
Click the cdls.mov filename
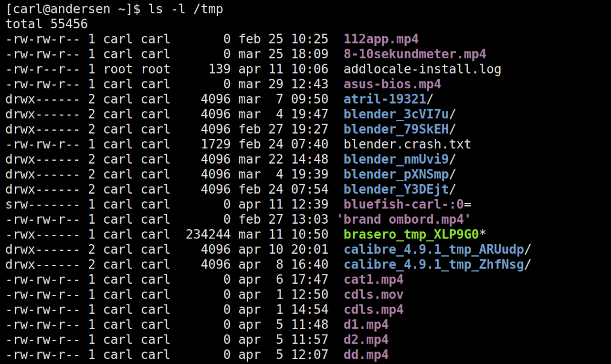[x=373, y=294]
